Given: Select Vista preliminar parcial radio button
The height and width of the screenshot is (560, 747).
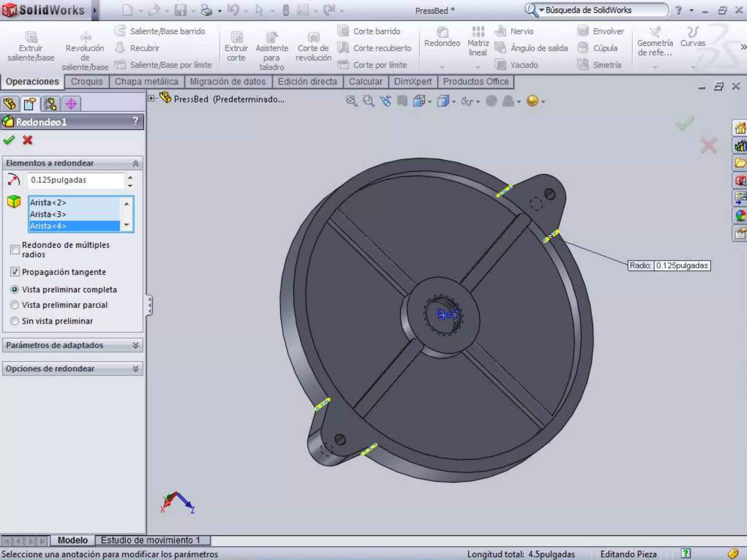Looking at the screenshot, I should click(x=15, y=305).
